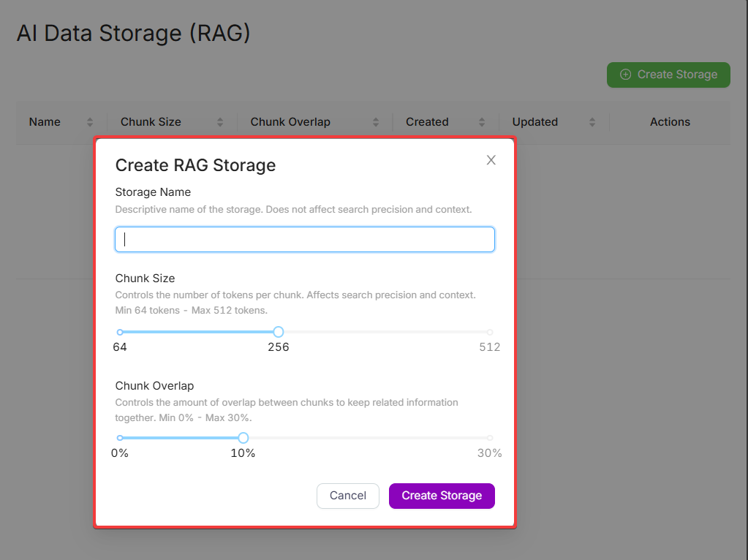The image size is (748, 560).
Task: Click the Chunk Overlap column sort icon
Action: (x=376, y=122)
